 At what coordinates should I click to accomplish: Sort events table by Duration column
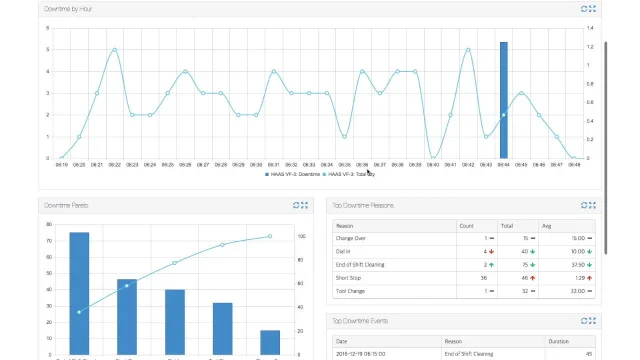tap(570, 341)
